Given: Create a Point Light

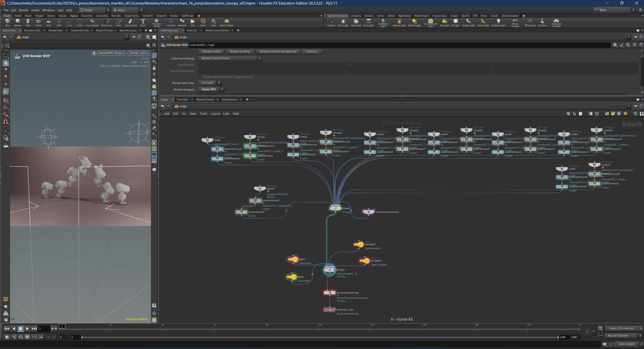Looking at the screenshot, I should tap(343, 22).
